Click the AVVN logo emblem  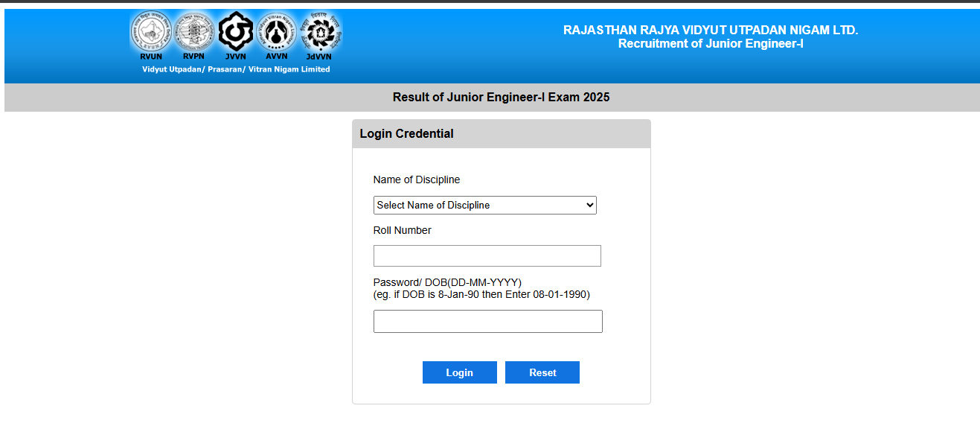point(276,32)
